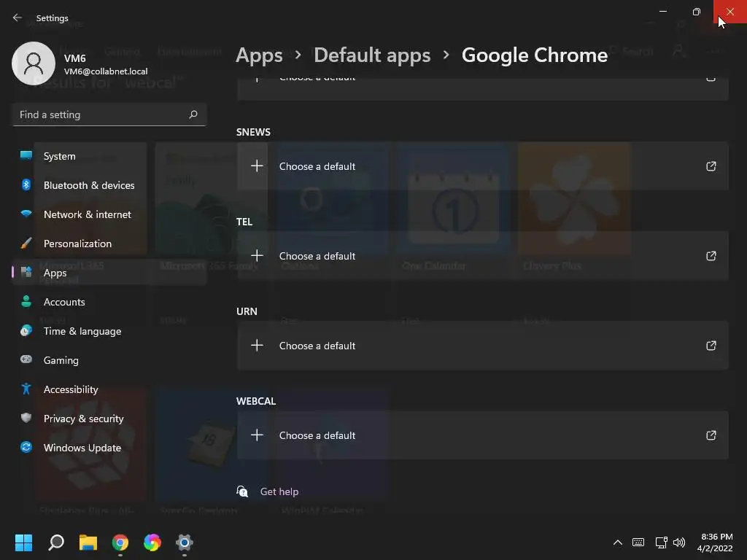Viewport: 747px width, 560px height.
Task: Open Windows Update settings
Action: pos(109,448)
